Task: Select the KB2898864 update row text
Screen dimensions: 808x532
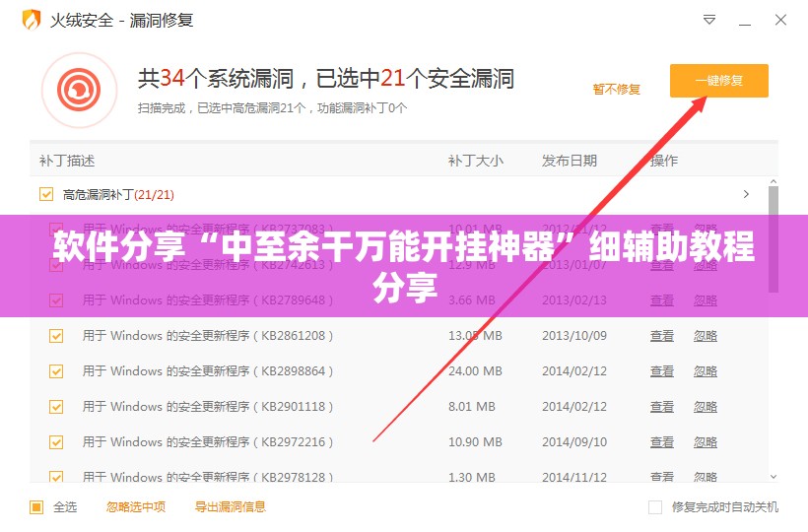Action: 208,371
